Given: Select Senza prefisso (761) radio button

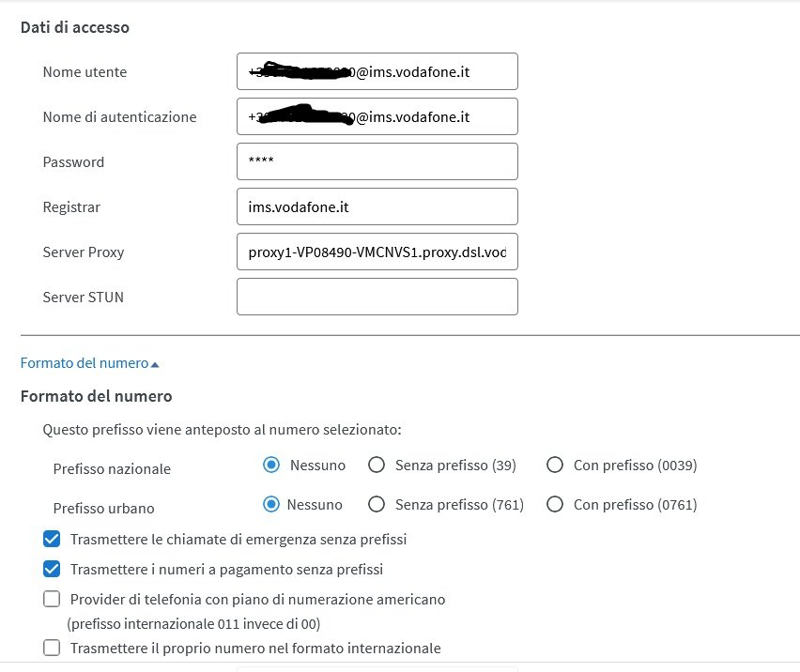Looking at the screenshot, I should [377, 505].
